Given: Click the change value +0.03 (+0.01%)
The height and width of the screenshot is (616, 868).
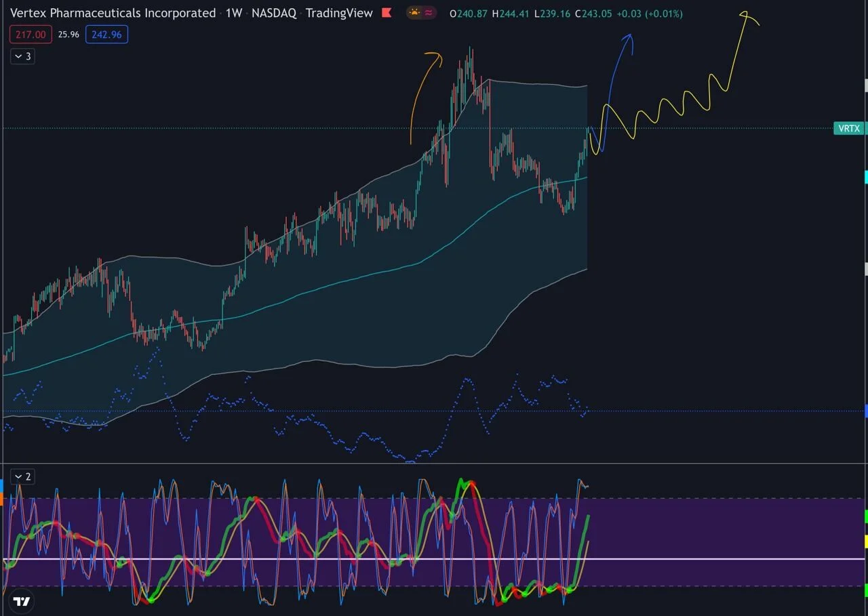Looking at the screenshot, I should 650,14.
